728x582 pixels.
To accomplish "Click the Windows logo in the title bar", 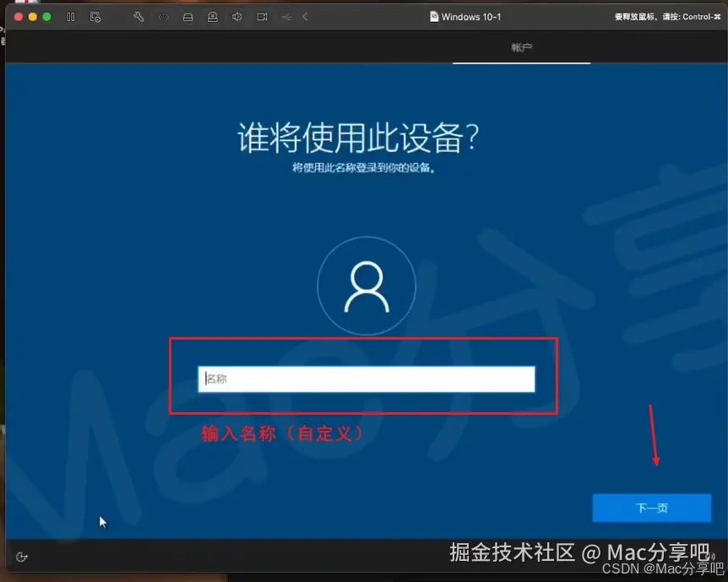I will [433, 16].
